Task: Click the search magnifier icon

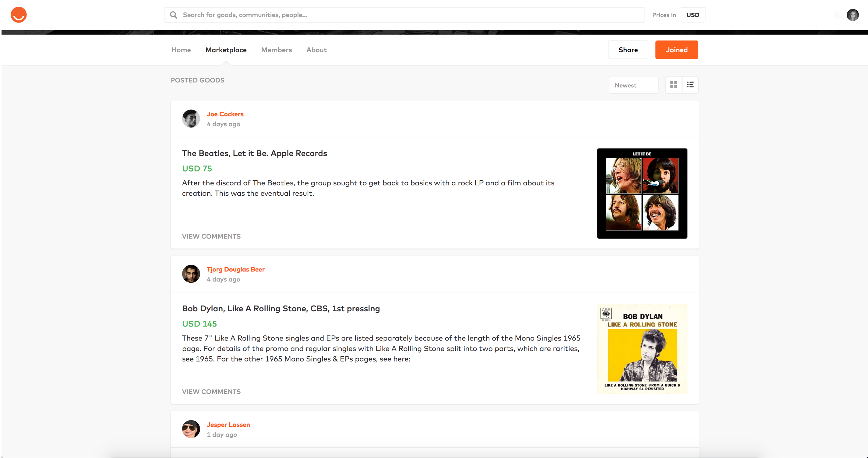Action: [x=174, y=15]
